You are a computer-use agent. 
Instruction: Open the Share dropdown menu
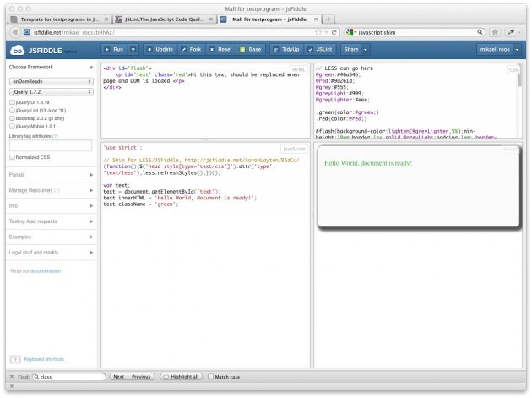(x=356, y=50)
